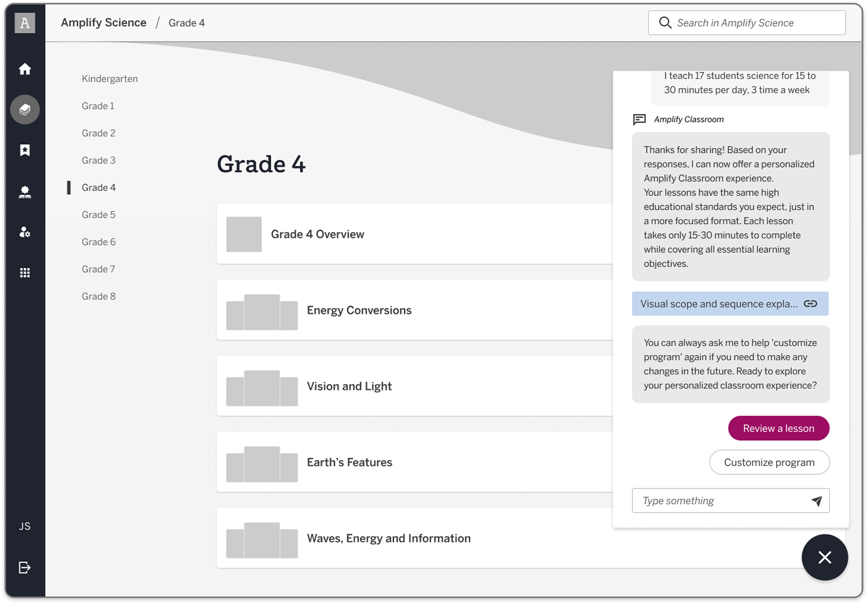Click the 'You can always ask me' message
The height and width of the screenshot is (604, 868).
tap(731, 364)
